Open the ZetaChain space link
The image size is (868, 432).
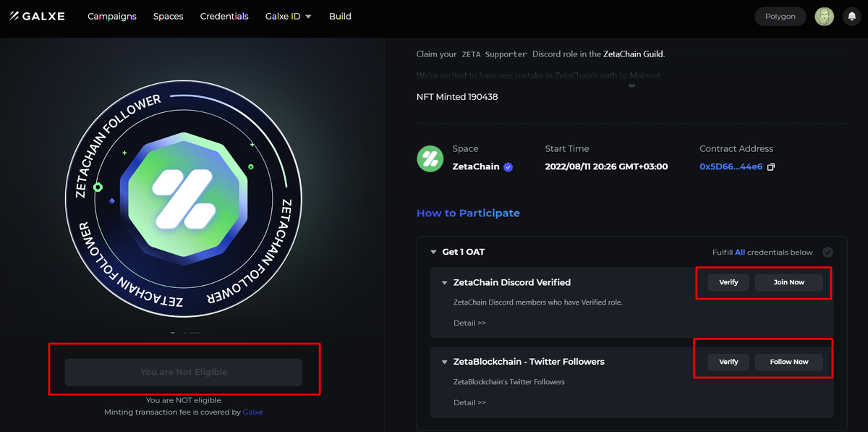[x=476, y=166]
